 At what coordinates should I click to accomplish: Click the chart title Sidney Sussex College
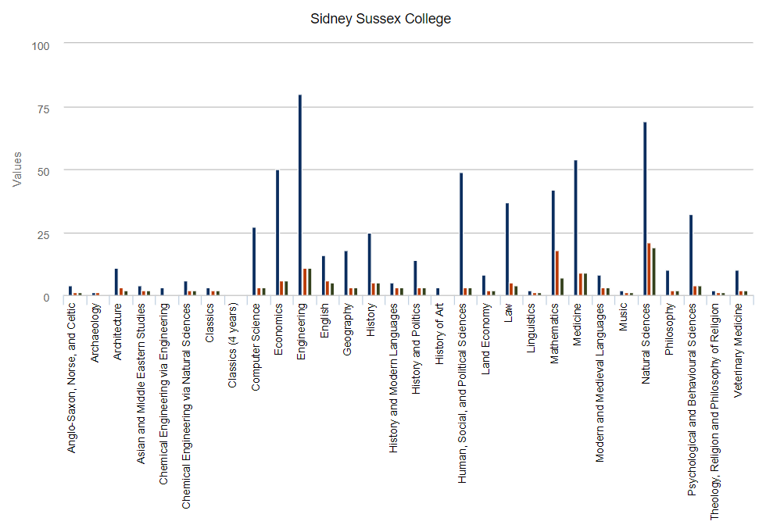click(x=381, y=19)
